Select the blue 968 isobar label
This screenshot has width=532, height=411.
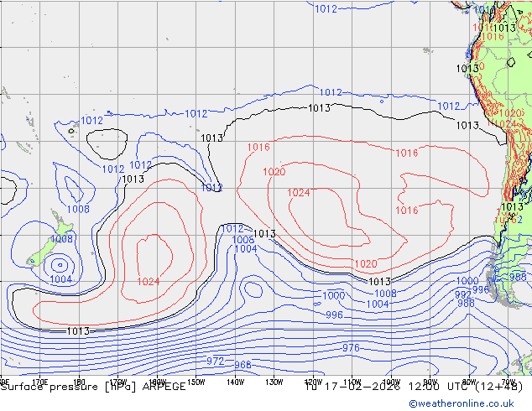(x=243, y=365)
